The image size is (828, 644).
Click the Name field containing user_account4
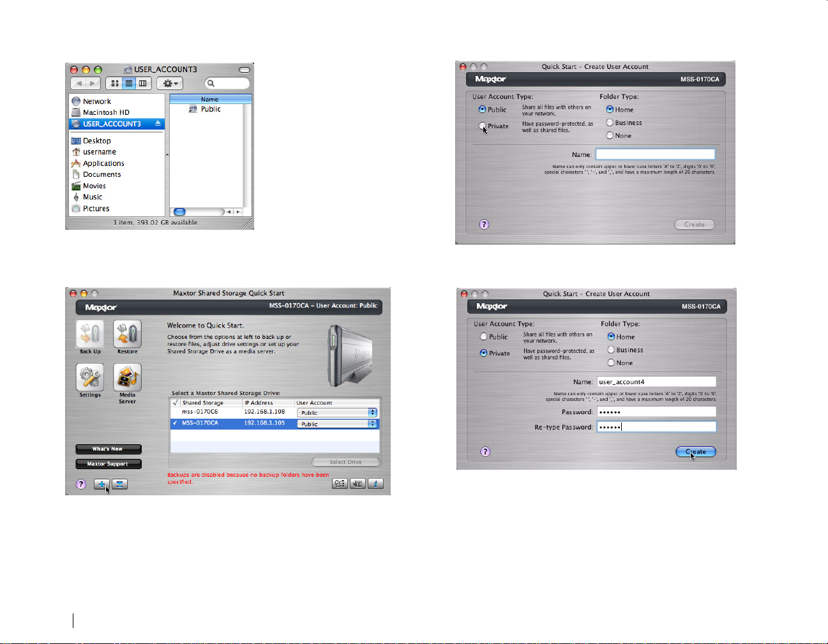[656, 382]
